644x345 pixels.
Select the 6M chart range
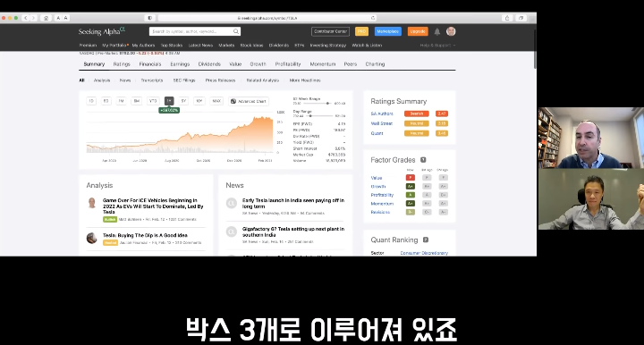coord(136,101)
